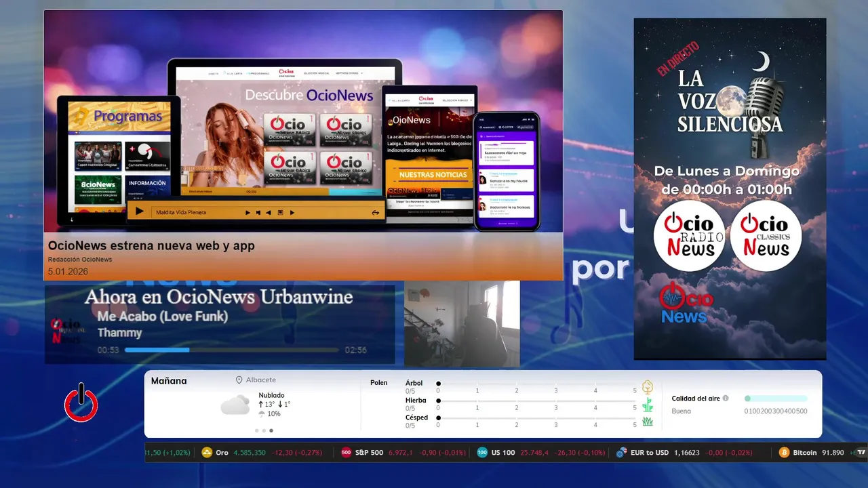The image size is (868, 488).
Task: Click the Hierba plant pollen icon
Action: 648,405
